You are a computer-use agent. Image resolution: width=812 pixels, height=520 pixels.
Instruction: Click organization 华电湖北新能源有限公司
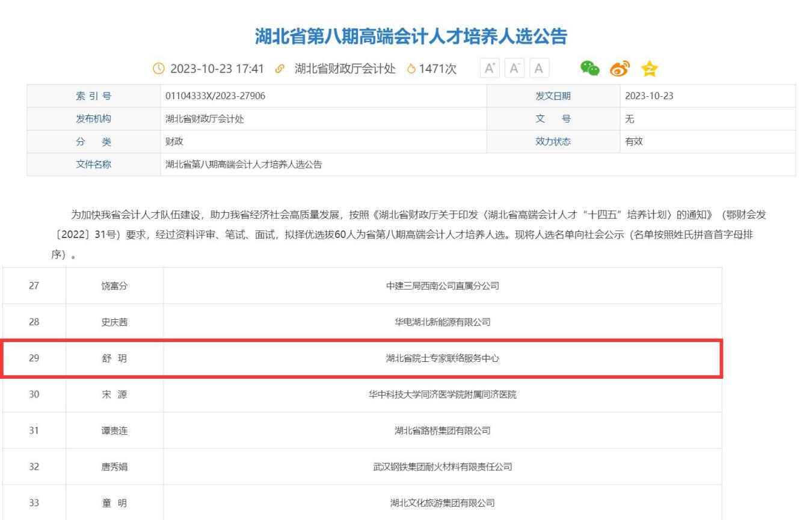coord(442,322)
